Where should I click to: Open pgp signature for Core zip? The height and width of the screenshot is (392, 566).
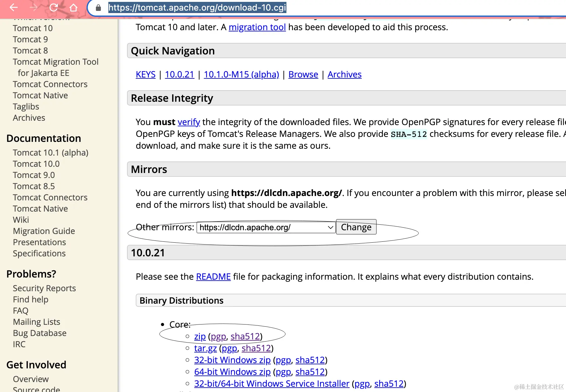click(219, 337)
